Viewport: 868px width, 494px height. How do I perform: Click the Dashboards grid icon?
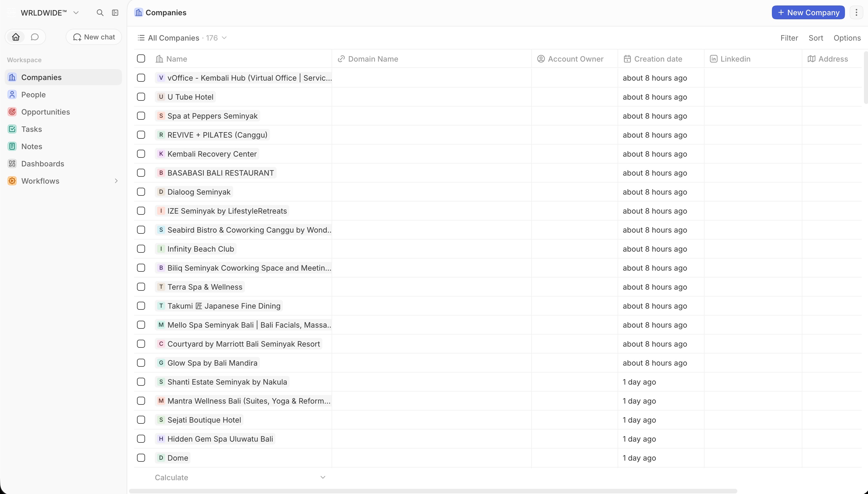(x=12, y=164)
